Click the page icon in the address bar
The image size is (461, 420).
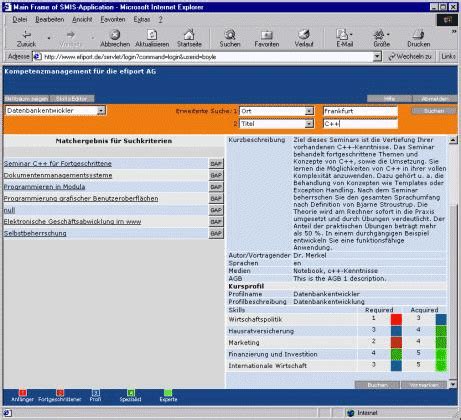click(37, 57)
